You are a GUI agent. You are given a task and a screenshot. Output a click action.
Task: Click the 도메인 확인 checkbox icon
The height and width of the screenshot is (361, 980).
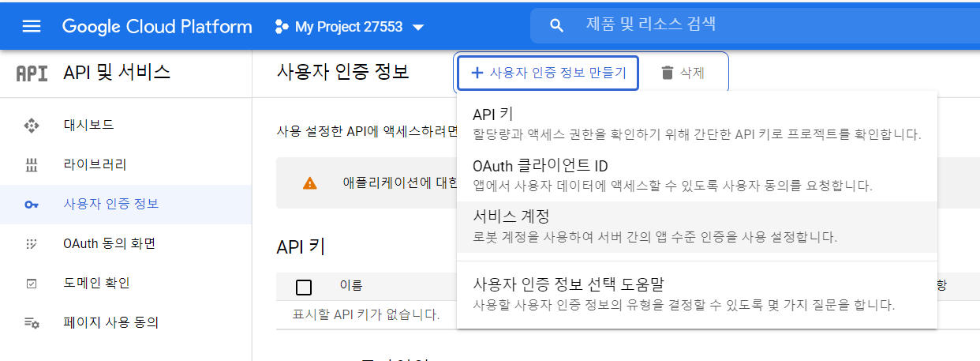point(32,284)
